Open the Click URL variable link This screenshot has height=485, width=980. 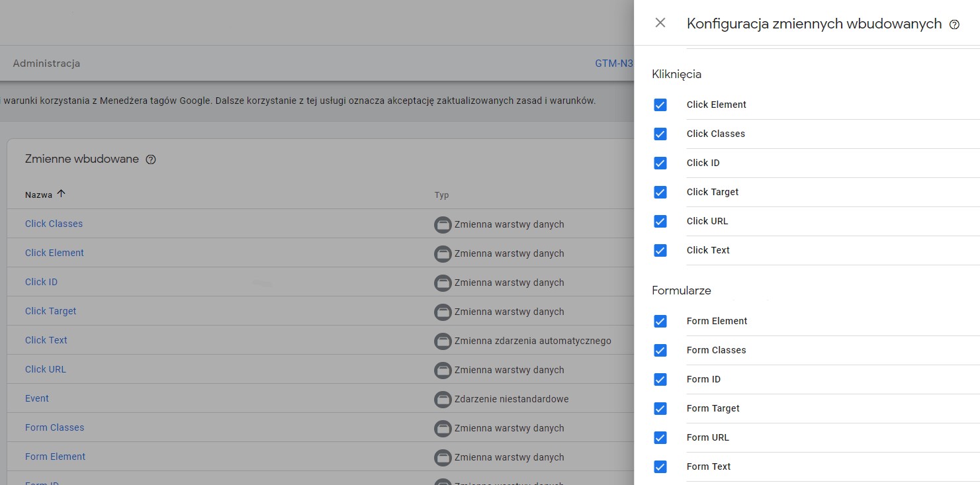[46, 369]
